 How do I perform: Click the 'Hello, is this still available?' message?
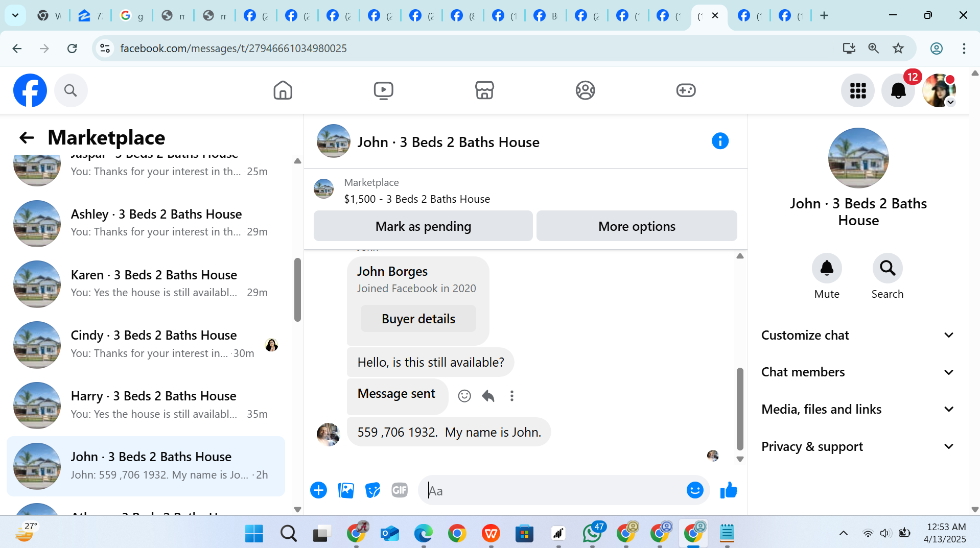pos(430,362)
